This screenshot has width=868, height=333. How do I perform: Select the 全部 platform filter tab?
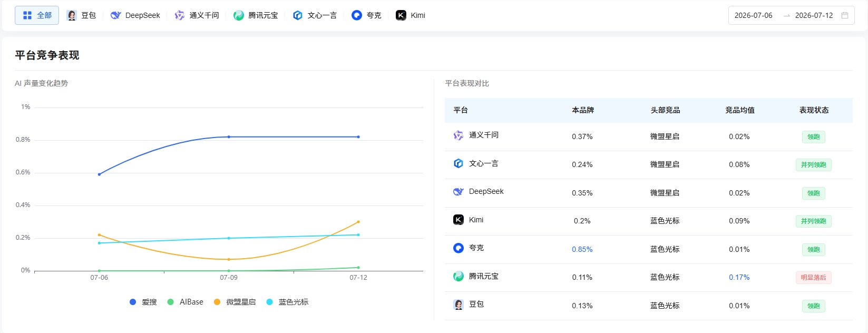[x=37, y=15]
